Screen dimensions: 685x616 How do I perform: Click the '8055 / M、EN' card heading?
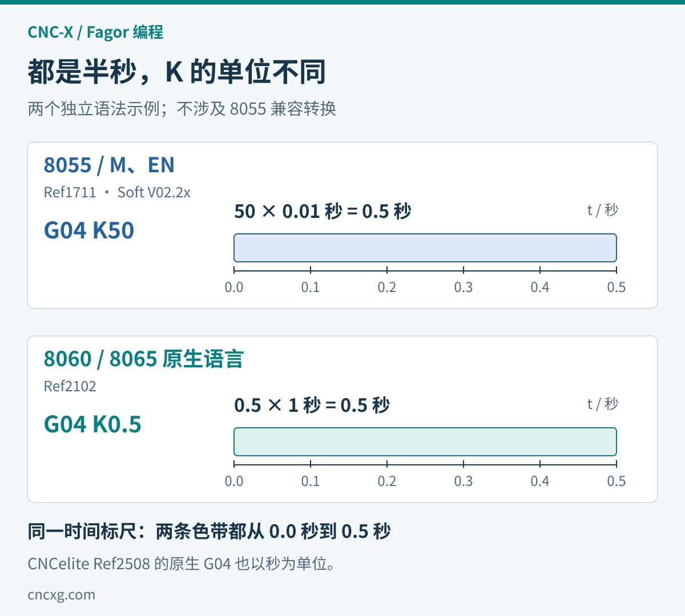click(x=109, y=165)
